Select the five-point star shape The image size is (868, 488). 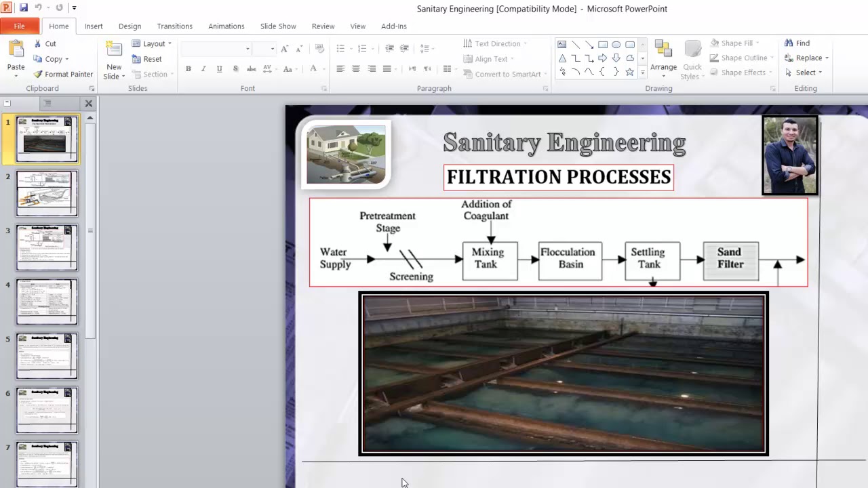pyautogui.click(x=630, y=72)
